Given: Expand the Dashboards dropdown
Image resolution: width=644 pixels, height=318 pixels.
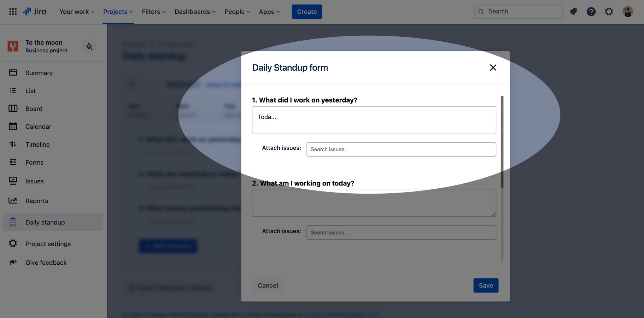Looking at the screenshot, I should click(195, 11).
